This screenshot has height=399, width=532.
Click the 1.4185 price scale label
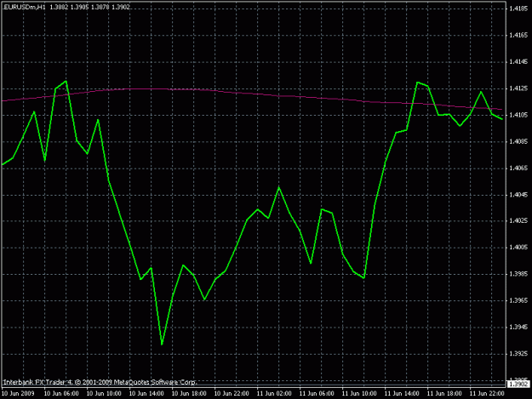tap(518, 9)
